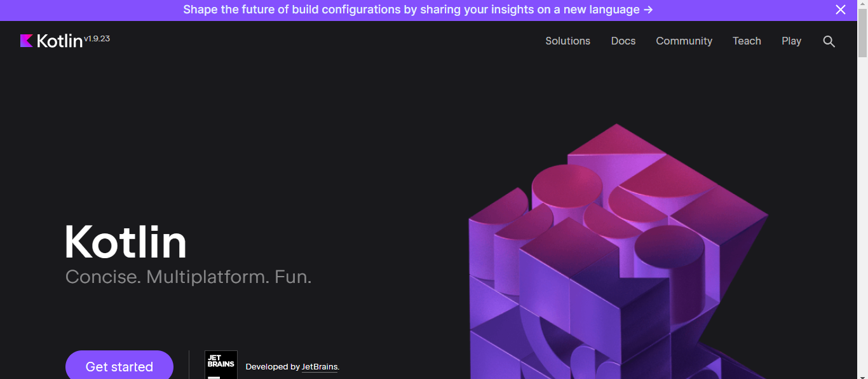The image size is (868, 379).
Task: Go to the Community section
Action: point(684,41)
